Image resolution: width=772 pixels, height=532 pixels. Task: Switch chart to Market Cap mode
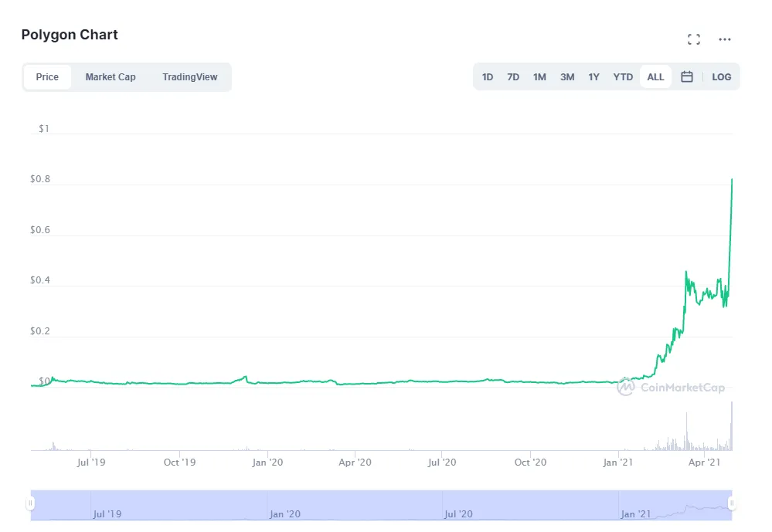click(x=110, y=76)
